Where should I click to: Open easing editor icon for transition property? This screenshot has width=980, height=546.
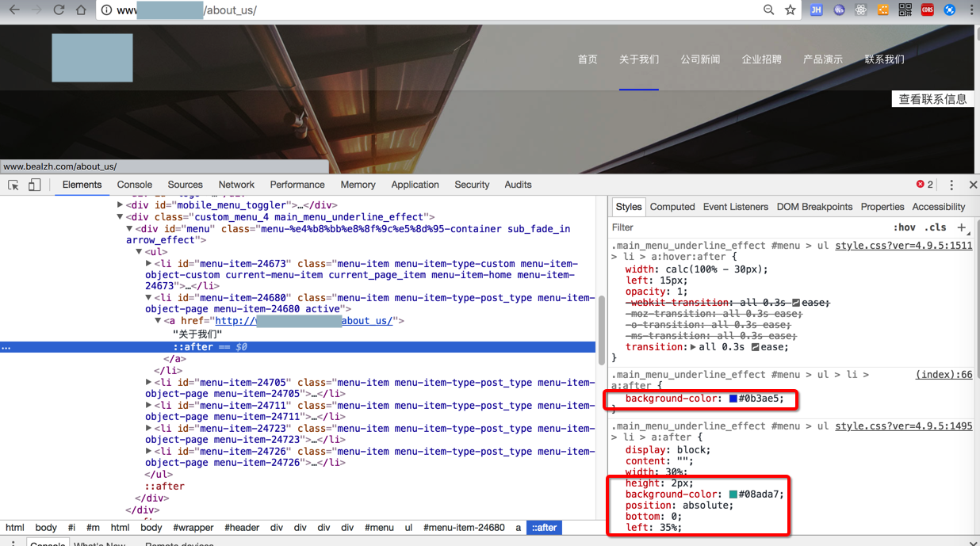click(755, 347)
